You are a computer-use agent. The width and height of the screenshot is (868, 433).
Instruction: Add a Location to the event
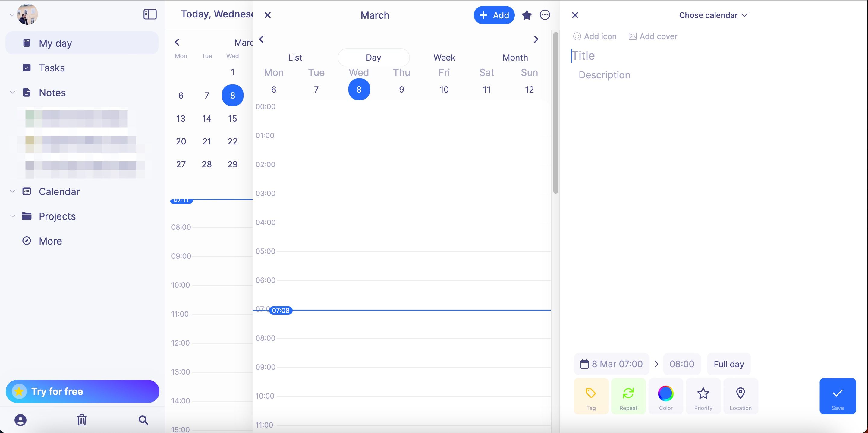coord(740,396)
